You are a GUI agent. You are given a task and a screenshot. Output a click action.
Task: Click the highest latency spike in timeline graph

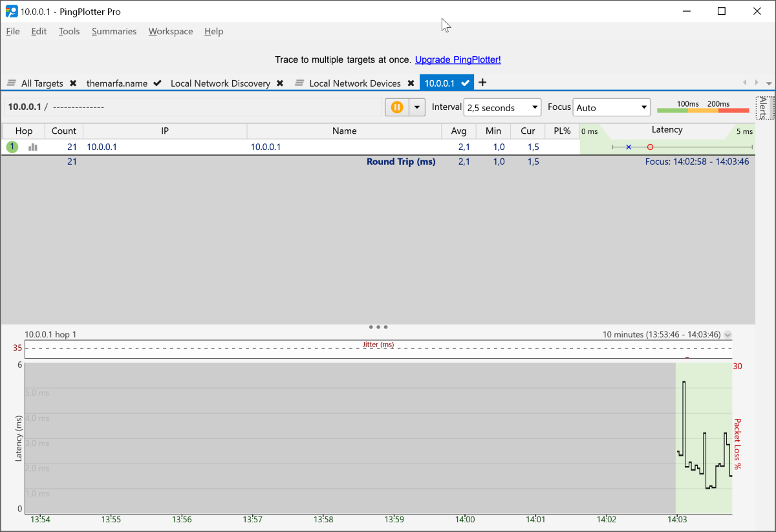pos(684,383)
